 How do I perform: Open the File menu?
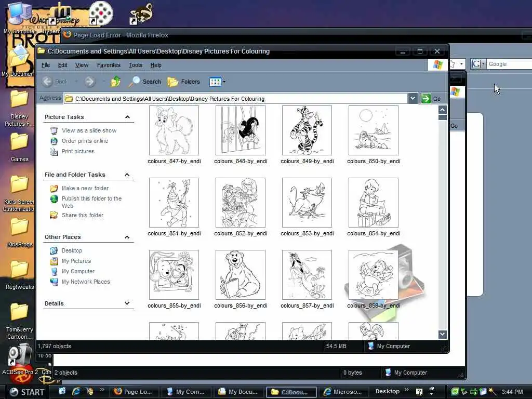pos(46,65)
